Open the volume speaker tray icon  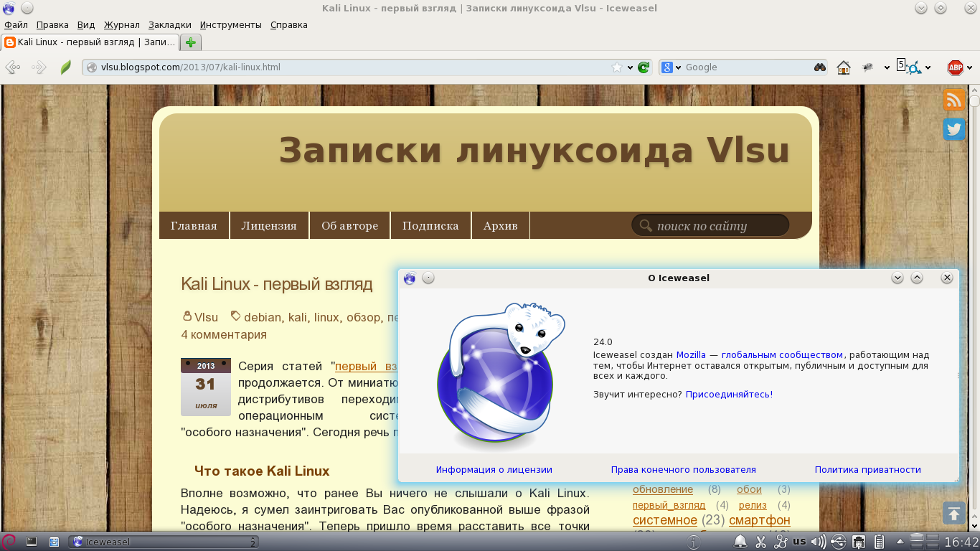tap(820, 542)
